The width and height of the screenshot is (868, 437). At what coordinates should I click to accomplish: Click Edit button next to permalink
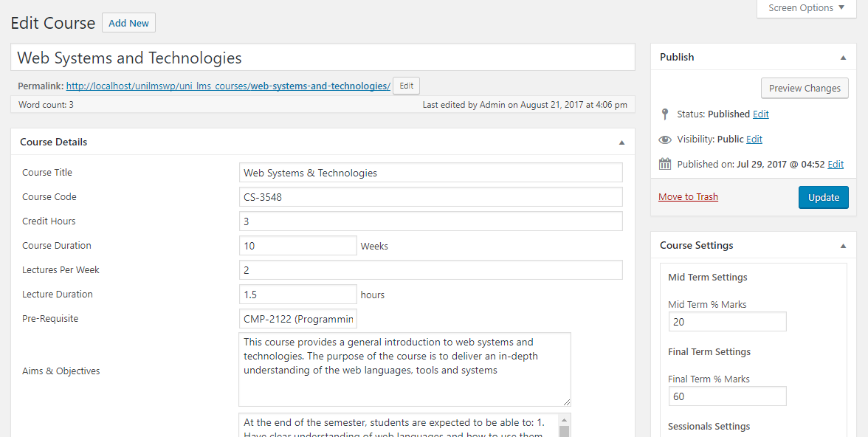point(406,86)
